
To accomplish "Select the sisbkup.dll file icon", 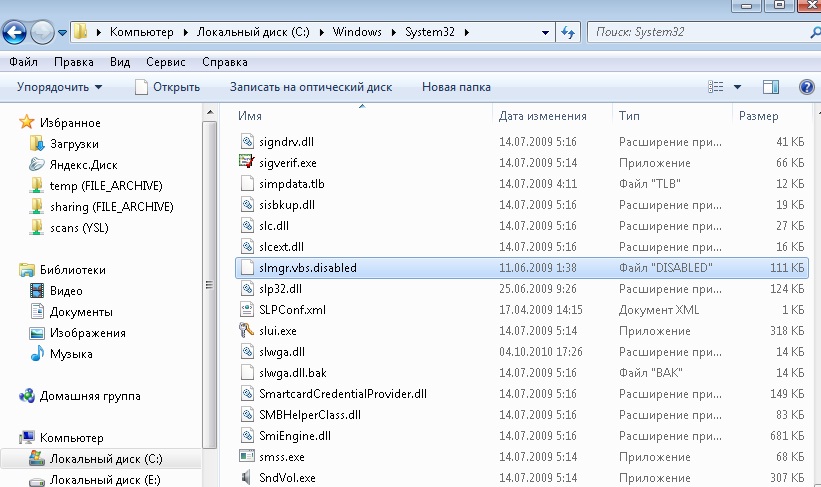I will click(247, 204).
